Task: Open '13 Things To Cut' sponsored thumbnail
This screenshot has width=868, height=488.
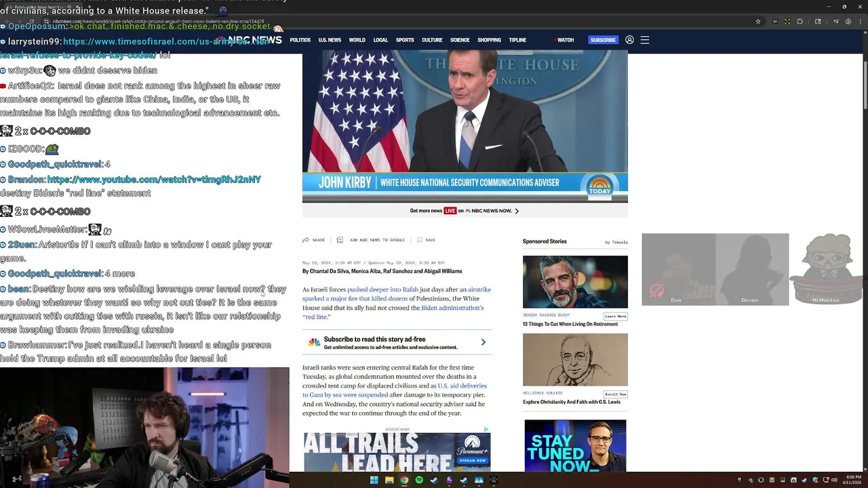Action: pos(575,281)
